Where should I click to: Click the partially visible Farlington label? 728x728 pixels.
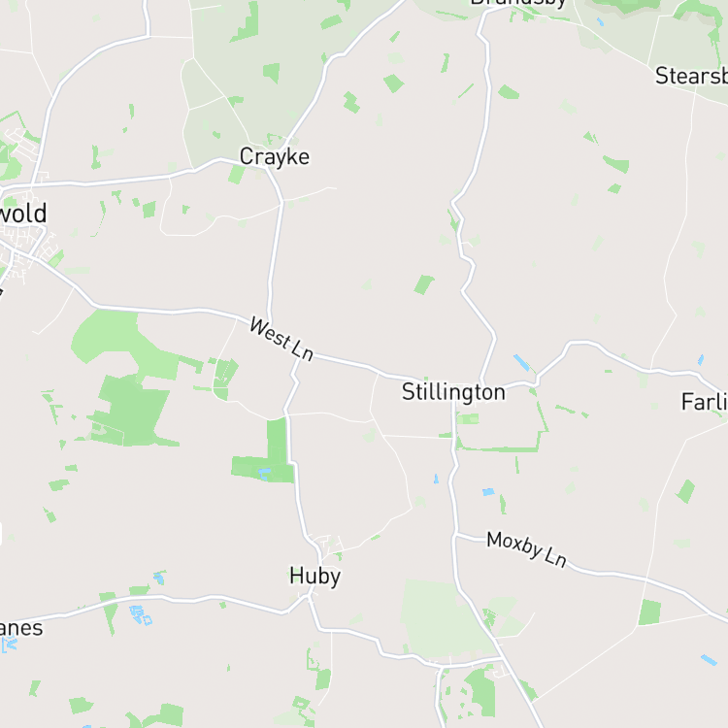tap(705, 402)
